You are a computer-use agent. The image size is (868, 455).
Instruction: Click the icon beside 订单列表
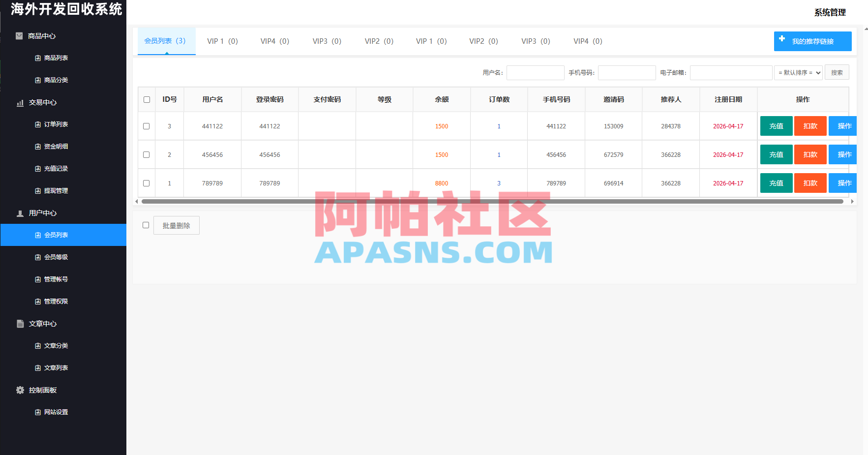point(38,124)
